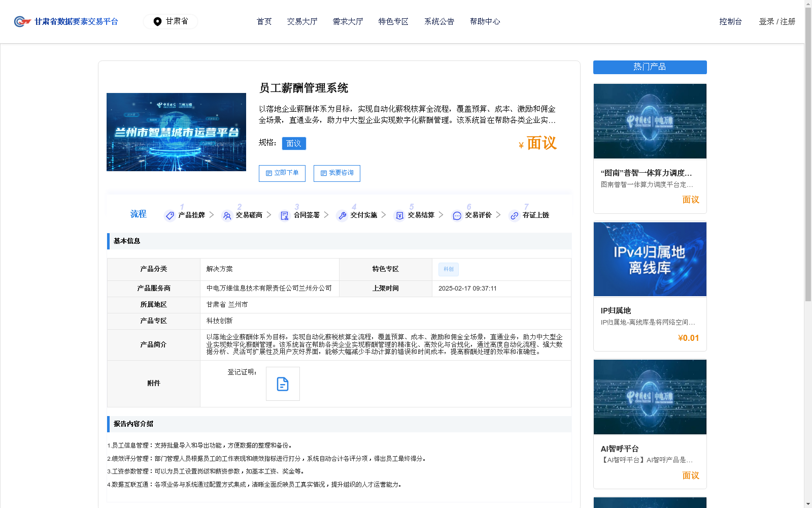Image resolution: width=812 pixels, height=508 pixels.
Task: Click the chevron after 交付实施
Action: (384, 215)
